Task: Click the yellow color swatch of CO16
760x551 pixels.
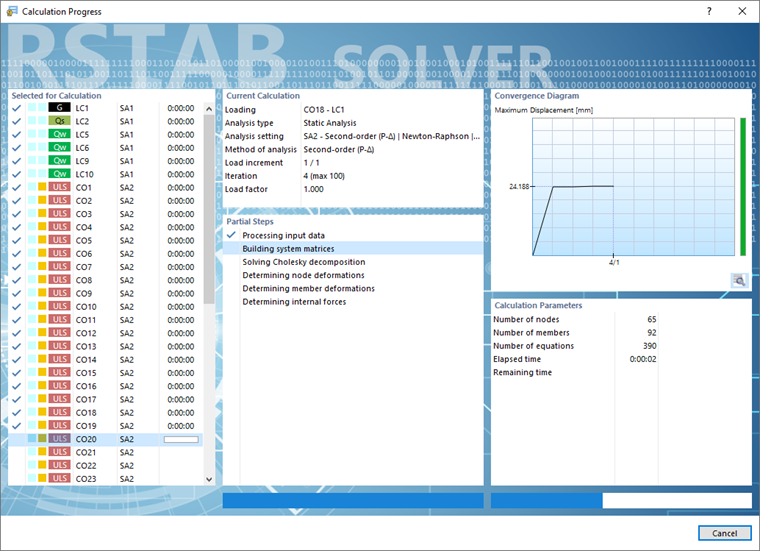Action: (42, 386)
